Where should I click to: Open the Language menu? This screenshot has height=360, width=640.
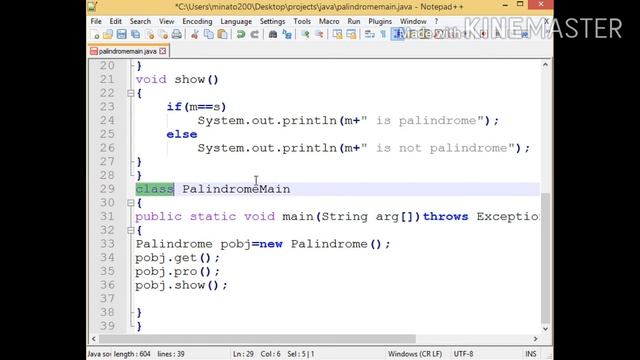pyautogui.click(x=236, y=21)
